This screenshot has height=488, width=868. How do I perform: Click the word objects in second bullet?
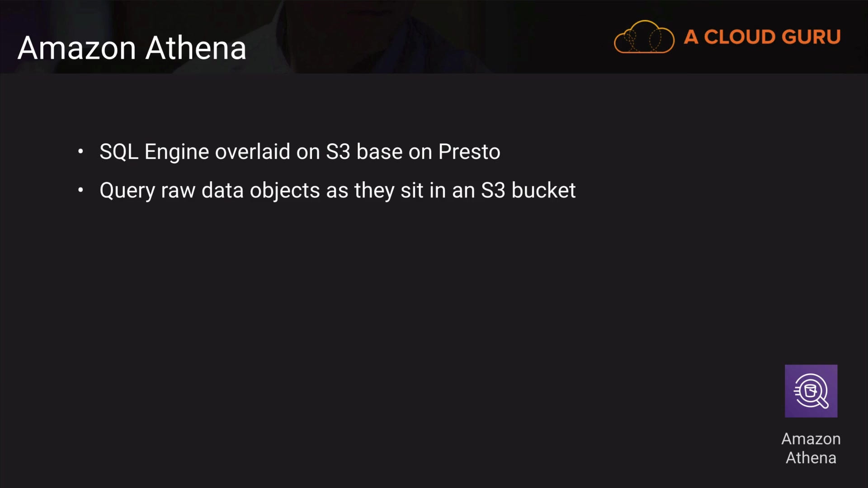285,191
